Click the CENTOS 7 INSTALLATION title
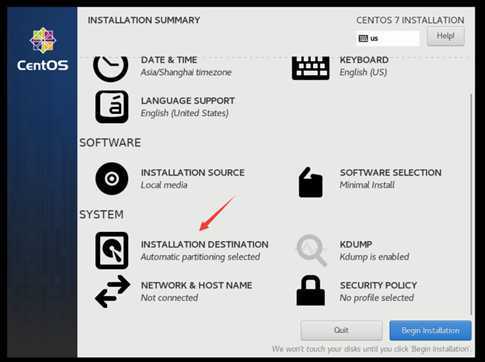This screenshot has width=485, height=362. [410, 20]
